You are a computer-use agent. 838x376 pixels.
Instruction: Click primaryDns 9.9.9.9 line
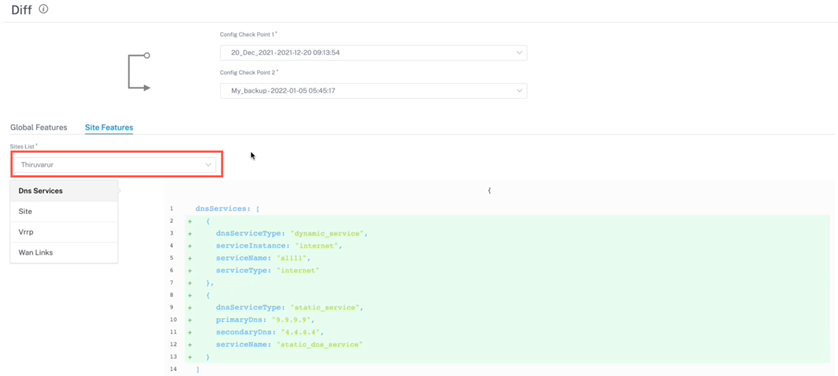pos(265,320)
